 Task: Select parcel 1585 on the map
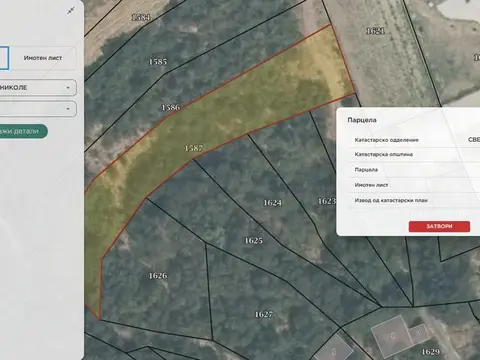pyautogui.click(x=158, y=62)
